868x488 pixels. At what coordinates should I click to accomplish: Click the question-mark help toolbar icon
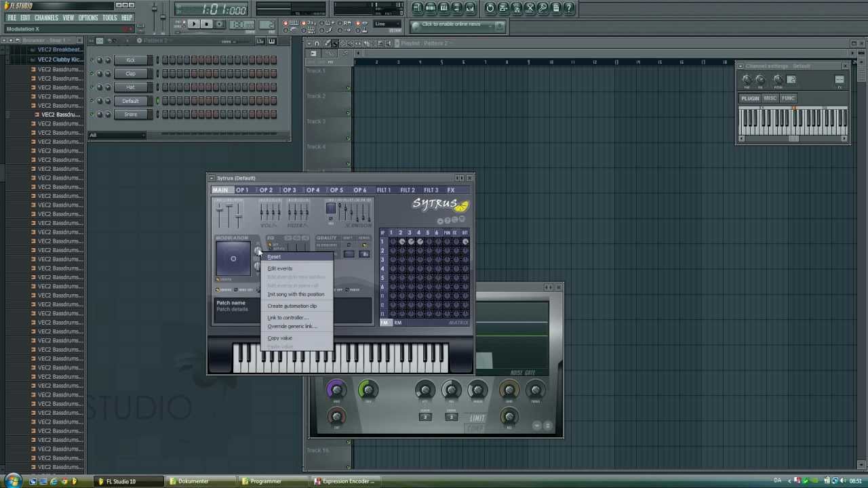point(569,8)
